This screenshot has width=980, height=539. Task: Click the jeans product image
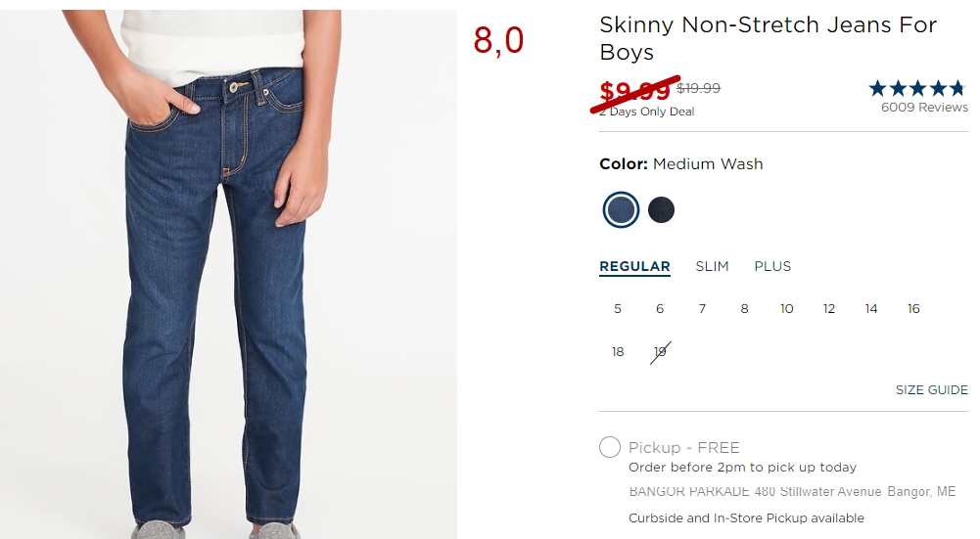[x=228, y=274]
